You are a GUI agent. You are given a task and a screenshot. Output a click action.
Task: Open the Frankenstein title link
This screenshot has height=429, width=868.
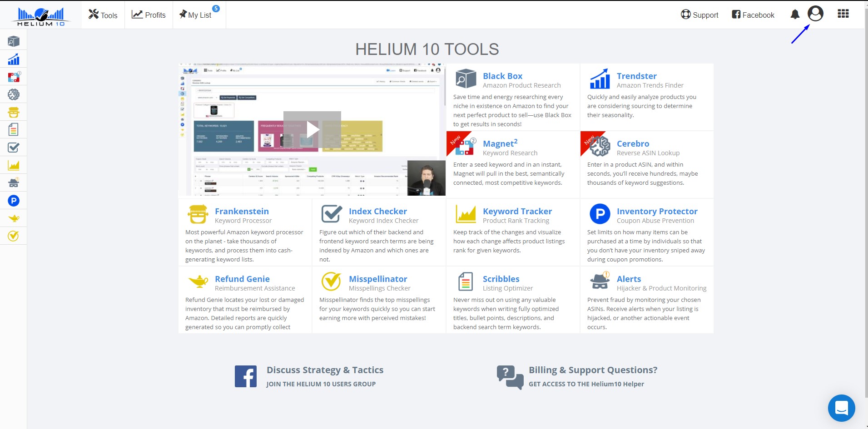242,211
